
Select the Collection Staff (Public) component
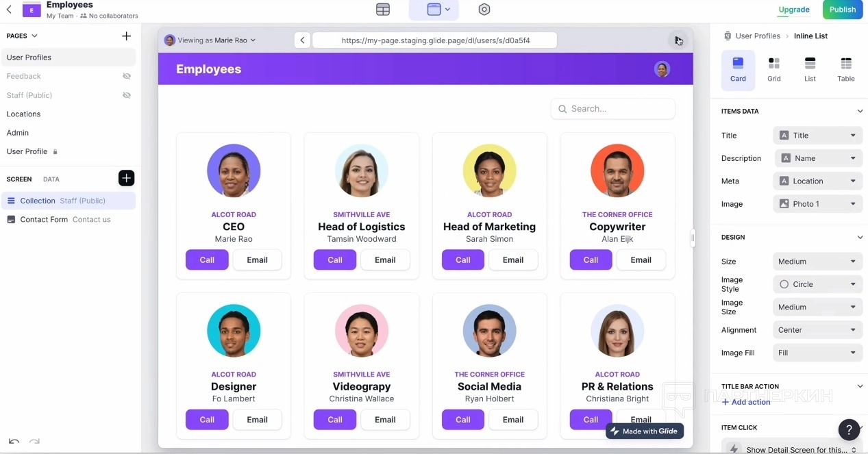[69, 201]
